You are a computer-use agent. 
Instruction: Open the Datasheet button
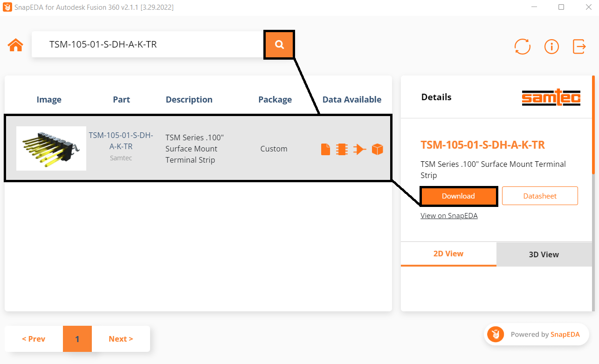(x=540, y=196)
